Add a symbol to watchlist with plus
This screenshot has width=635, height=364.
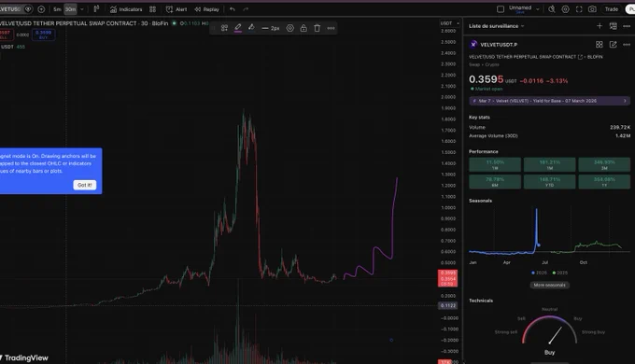pyautogui.click(x=600, y=26)
